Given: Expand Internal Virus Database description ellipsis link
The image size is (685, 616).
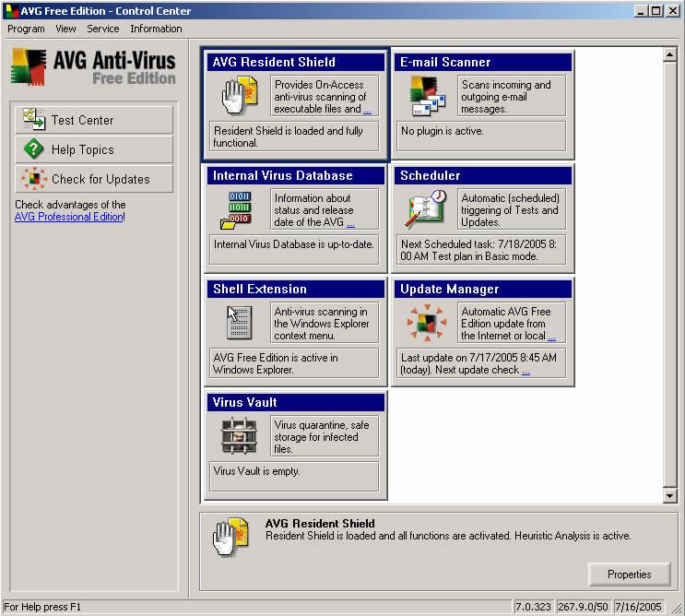Looking at the screenshot, I should [x=351, y=224].
